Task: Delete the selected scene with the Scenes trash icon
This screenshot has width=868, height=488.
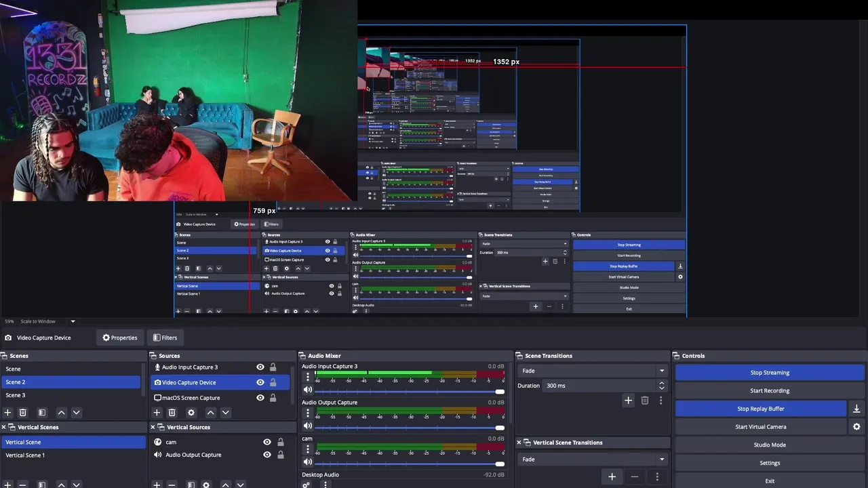Action: tap(22, 412)
